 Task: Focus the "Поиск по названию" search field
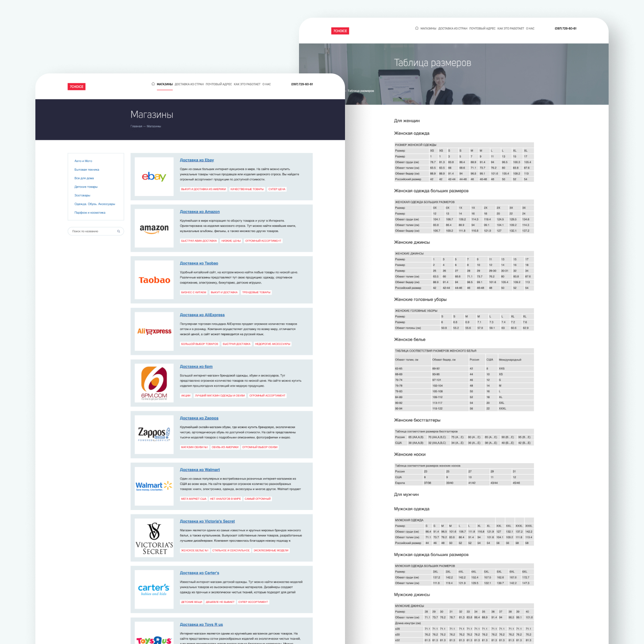click(x=93, y=231)
